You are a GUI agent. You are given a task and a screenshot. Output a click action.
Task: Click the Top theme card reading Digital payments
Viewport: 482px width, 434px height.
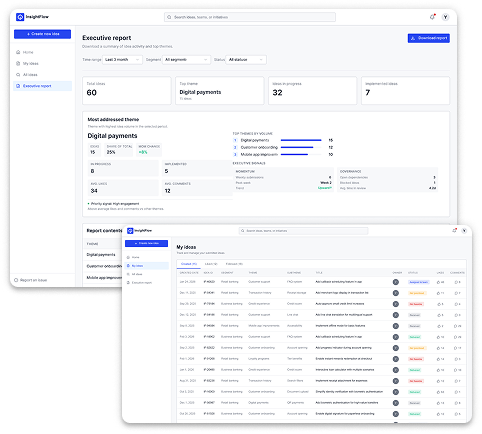pyautogui.click(x=220, y=91)
